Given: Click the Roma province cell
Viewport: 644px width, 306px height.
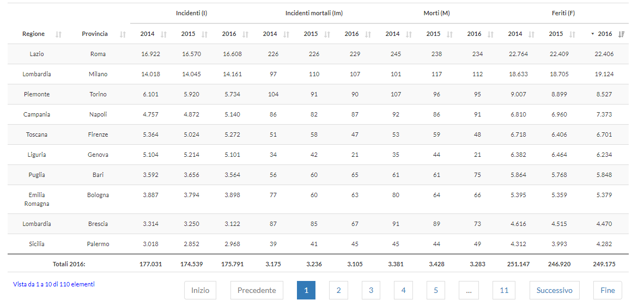Looking at the screenshot, I should (x=98, y=54).
